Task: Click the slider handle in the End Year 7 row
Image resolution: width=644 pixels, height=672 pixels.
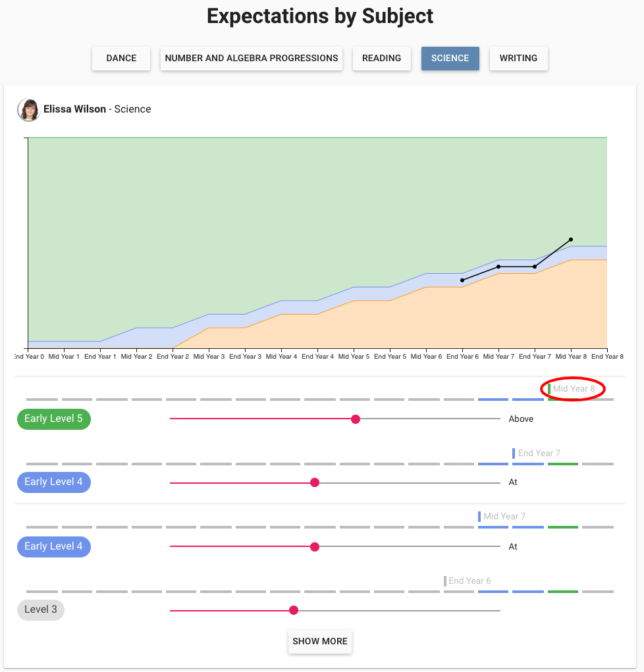Action: [x=315, y=482]
